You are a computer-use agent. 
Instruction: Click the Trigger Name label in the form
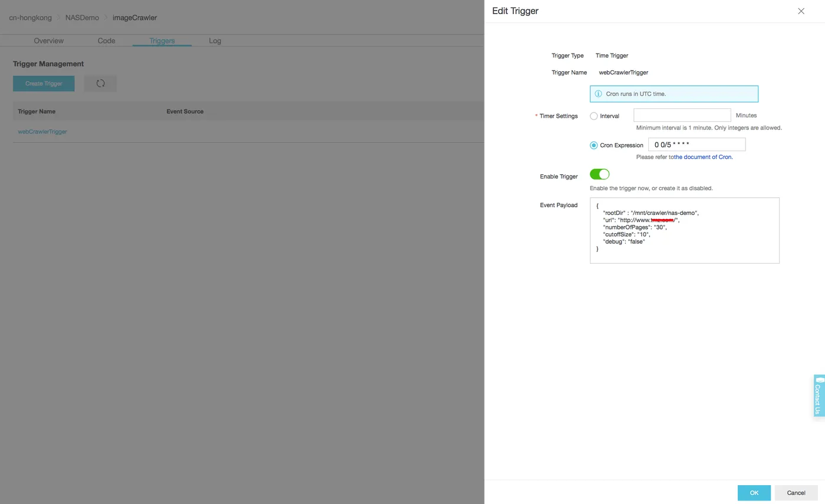tap(569, 72)
